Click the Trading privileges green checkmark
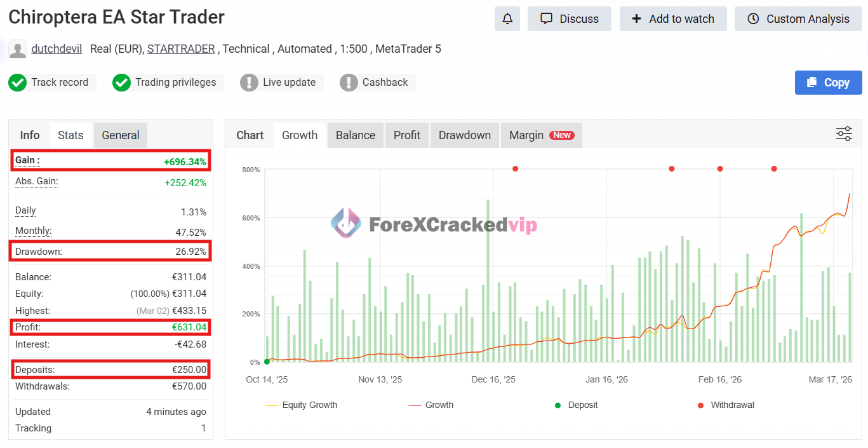868x448 pixels. (121, 83)
